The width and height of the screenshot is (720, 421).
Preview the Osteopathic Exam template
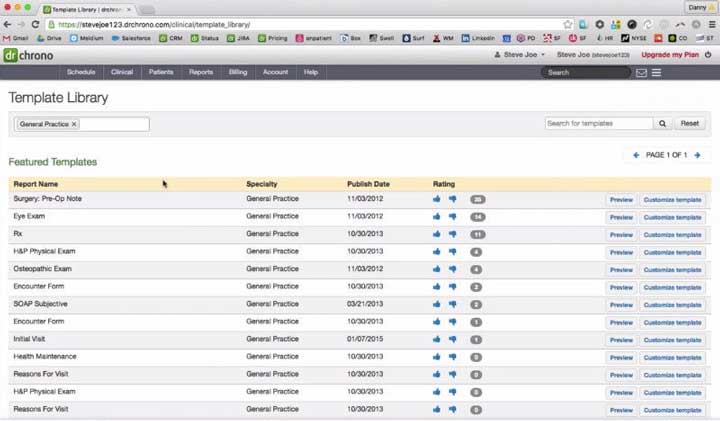click(x=621, y=270)
